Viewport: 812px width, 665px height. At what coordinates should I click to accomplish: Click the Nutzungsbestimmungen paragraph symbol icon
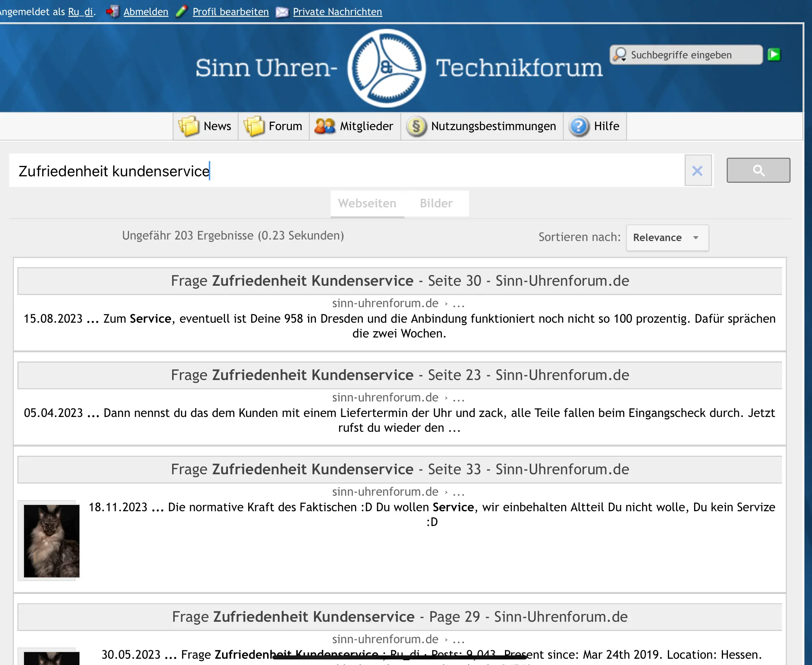[416, 126]
